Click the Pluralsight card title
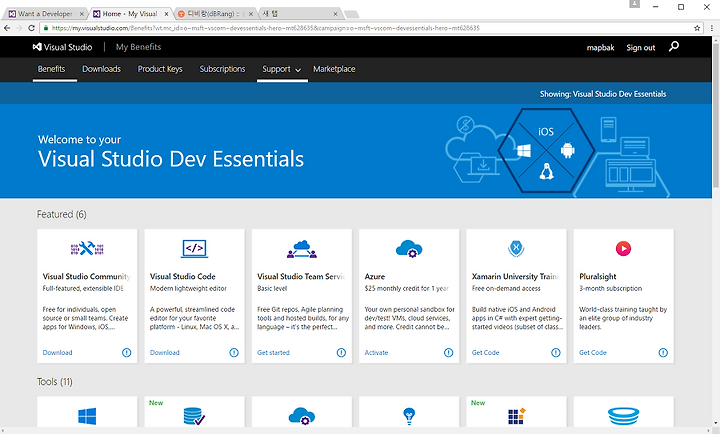 pos(597,276)
